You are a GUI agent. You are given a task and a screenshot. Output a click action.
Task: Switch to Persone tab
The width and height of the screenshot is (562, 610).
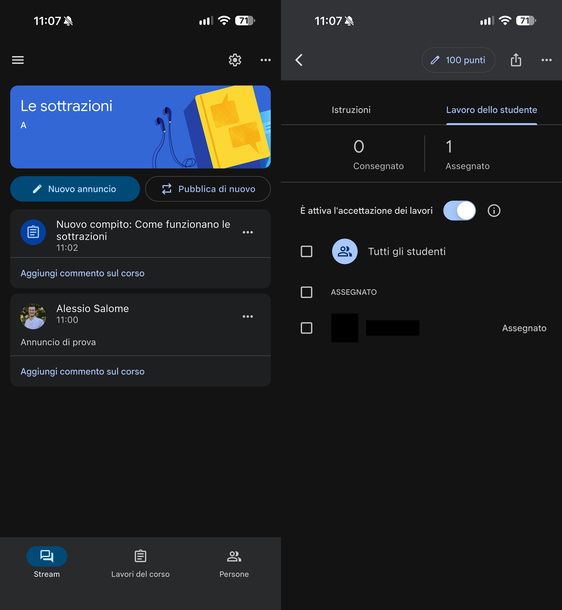(234, 562)
